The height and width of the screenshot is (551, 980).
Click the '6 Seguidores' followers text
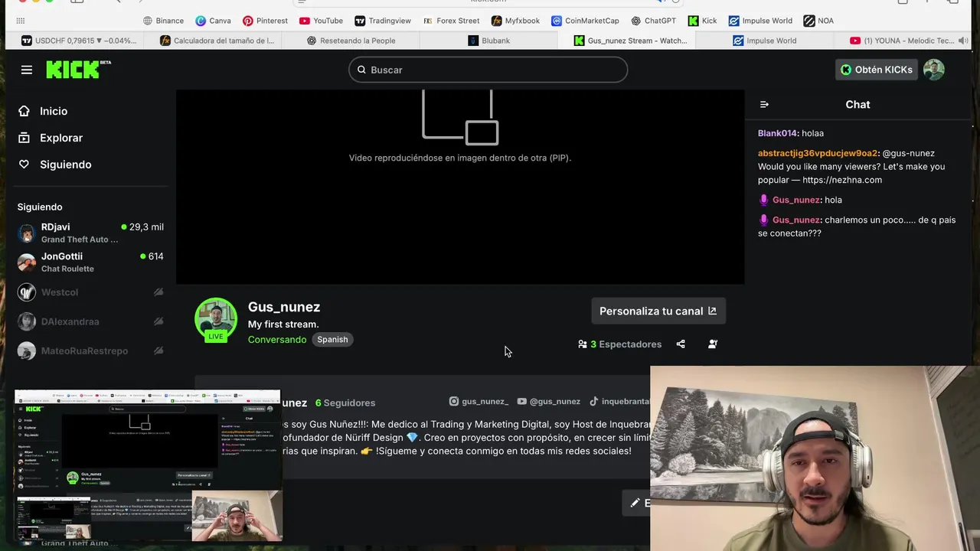tap(345, 403)
